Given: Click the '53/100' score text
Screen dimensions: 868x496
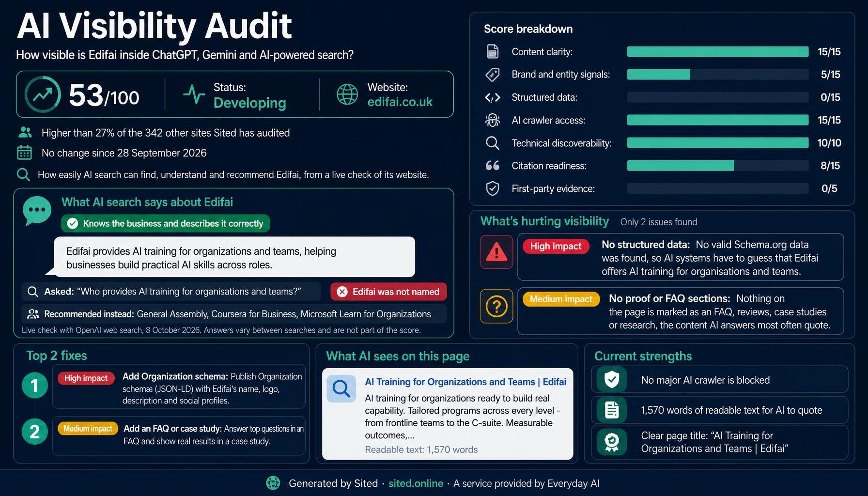Looking at the screenshot, I should coord(104,95).
